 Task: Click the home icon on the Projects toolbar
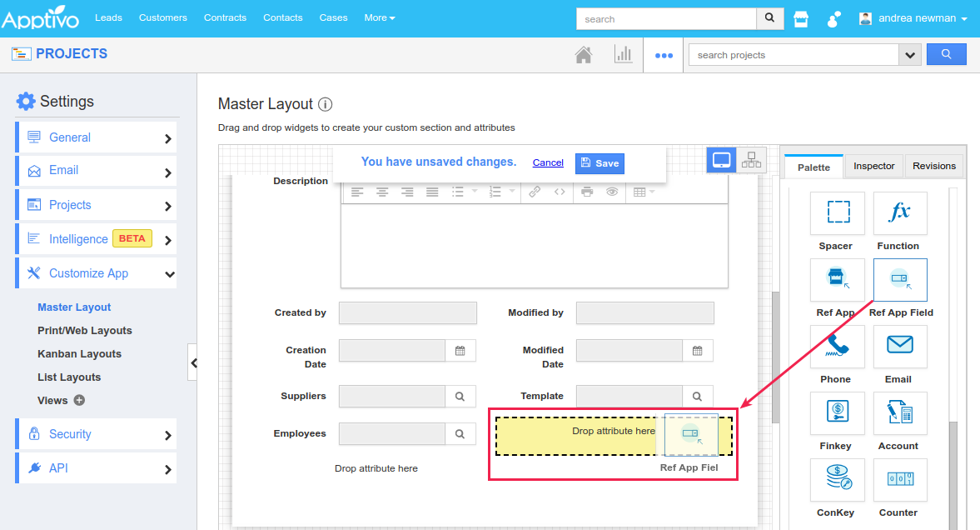click(584, 53)
